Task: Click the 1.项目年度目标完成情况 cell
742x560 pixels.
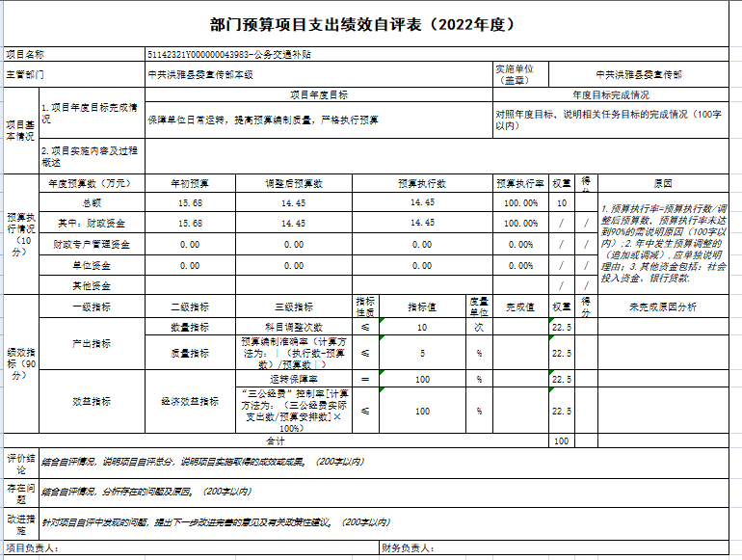Action: tap(92, 113)
